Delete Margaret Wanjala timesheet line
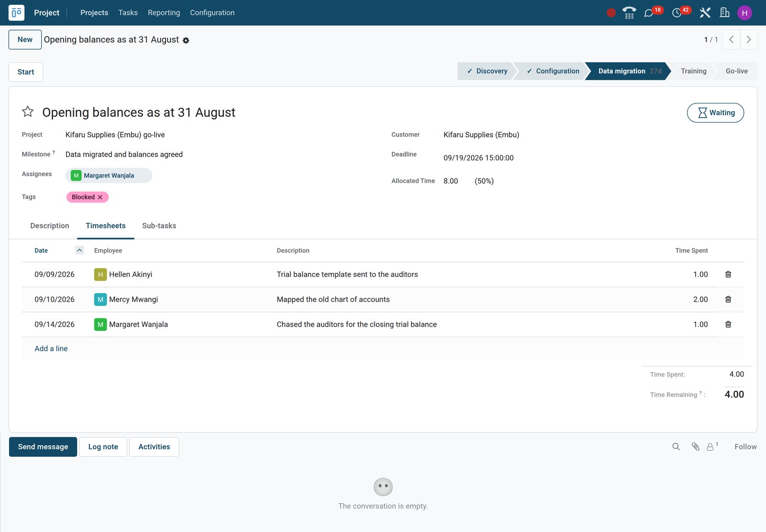This screenshot has width=766, height=532. pos(728,324)
